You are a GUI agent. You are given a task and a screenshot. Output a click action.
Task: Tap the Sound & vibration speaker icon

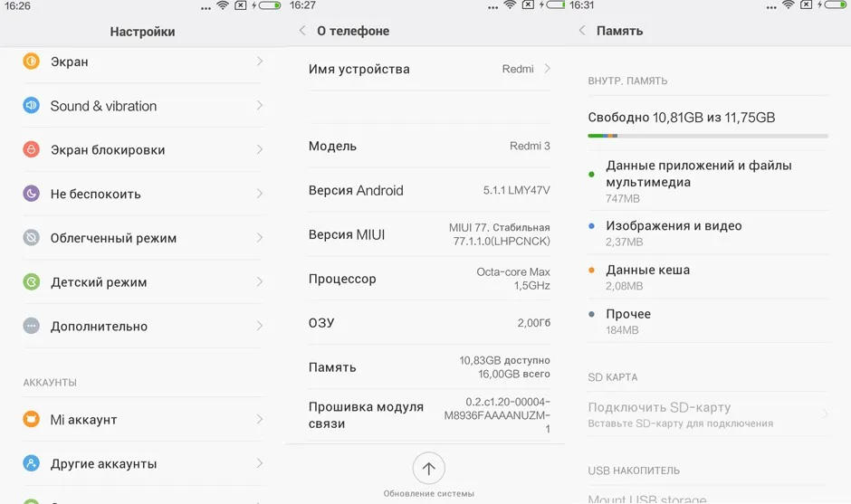click(x=31, y=105)
